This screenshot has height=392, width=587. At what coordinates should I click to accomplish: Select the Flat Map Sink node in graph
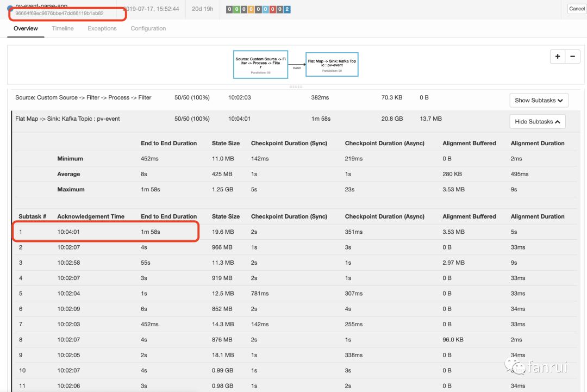pos(332,64)
